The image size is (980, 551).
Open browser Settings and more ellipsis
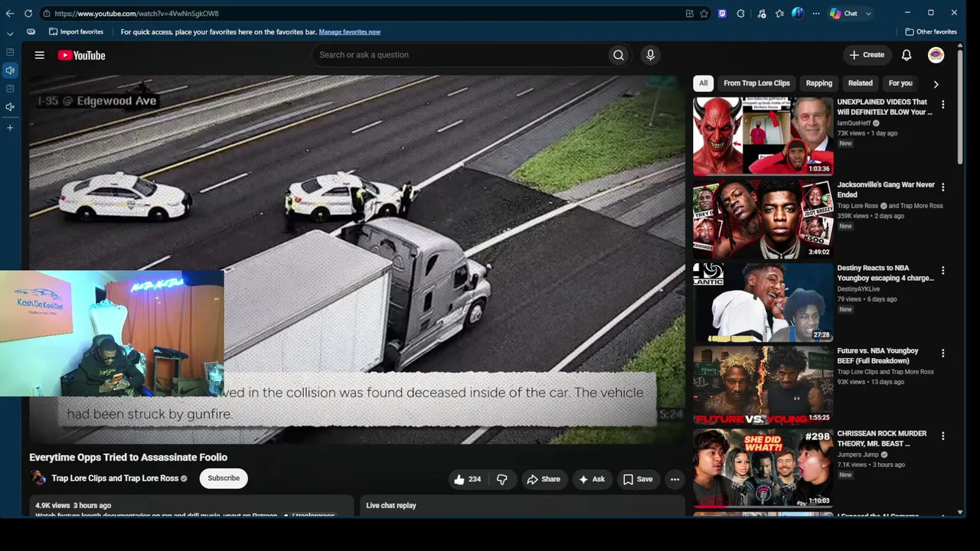815,13
